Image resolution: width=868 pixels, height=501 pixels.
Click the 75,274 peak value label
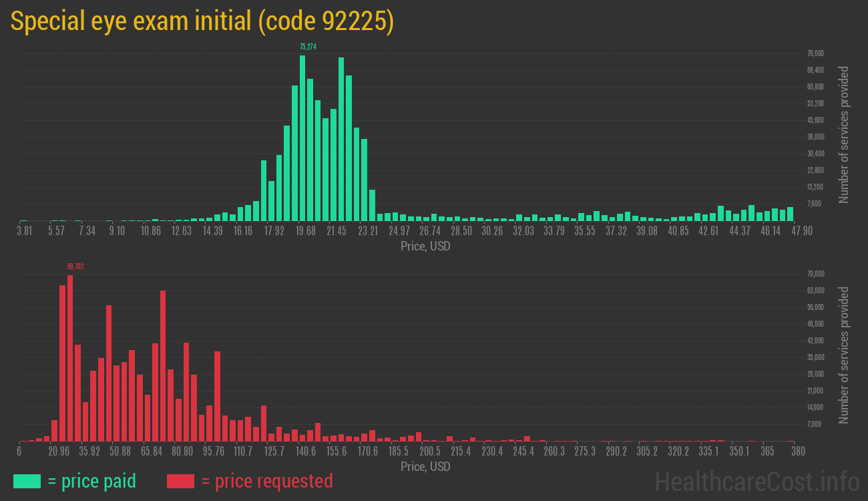tap(308, 47)
